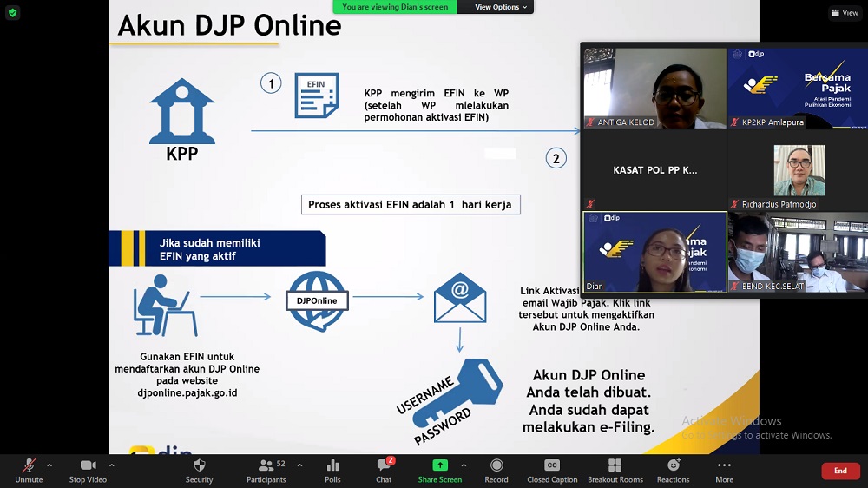Viewport: 868px width, 488px height.
Task: Expand video options arrow next to Stop Video
Action: [x=111, y=465]
